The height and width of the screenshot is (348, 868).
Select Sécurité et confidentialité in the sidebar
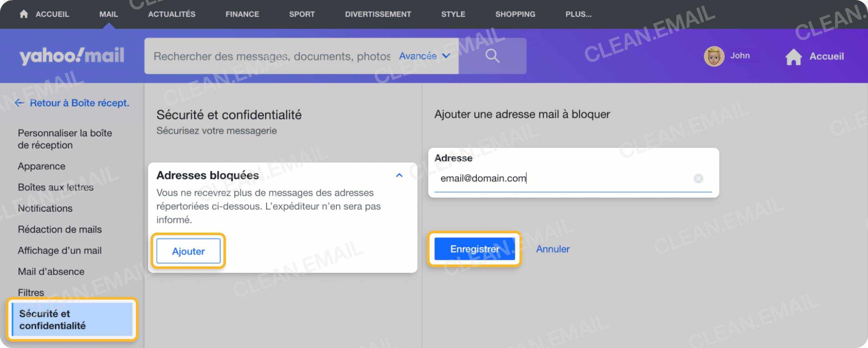[72, 319]
